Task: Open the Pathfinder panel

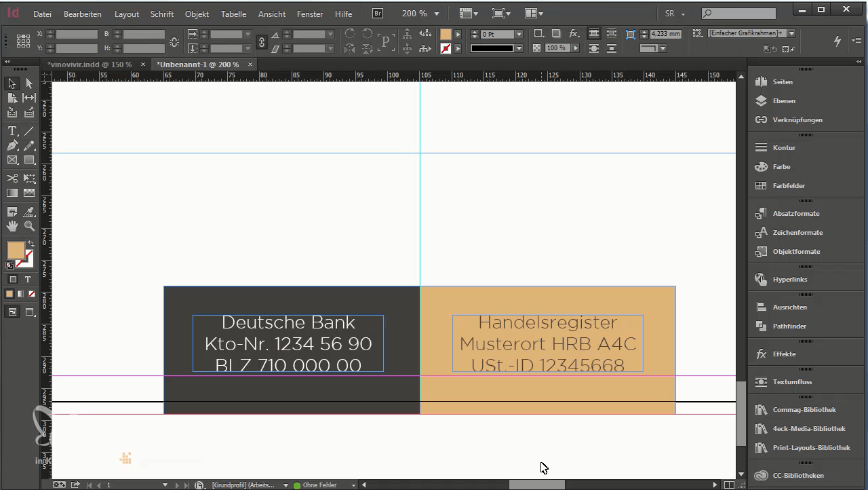Action: point(789,326)
